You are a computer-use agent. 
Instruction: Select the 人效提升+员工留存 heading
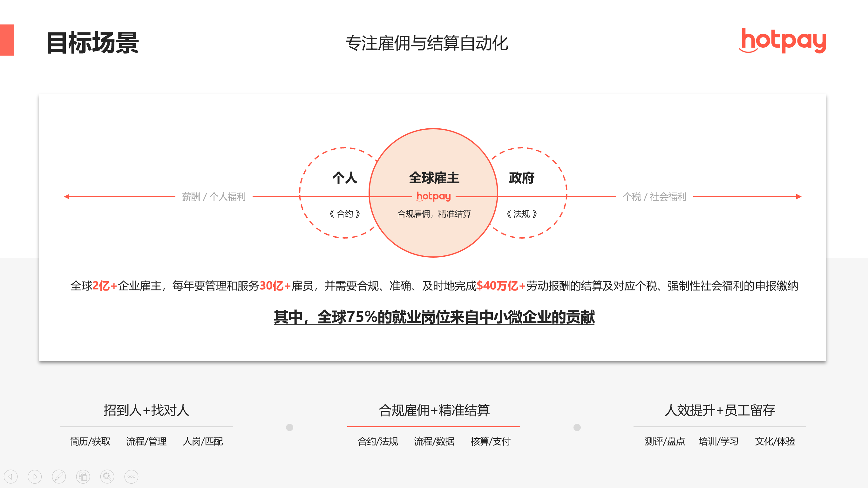coord(720,410)
